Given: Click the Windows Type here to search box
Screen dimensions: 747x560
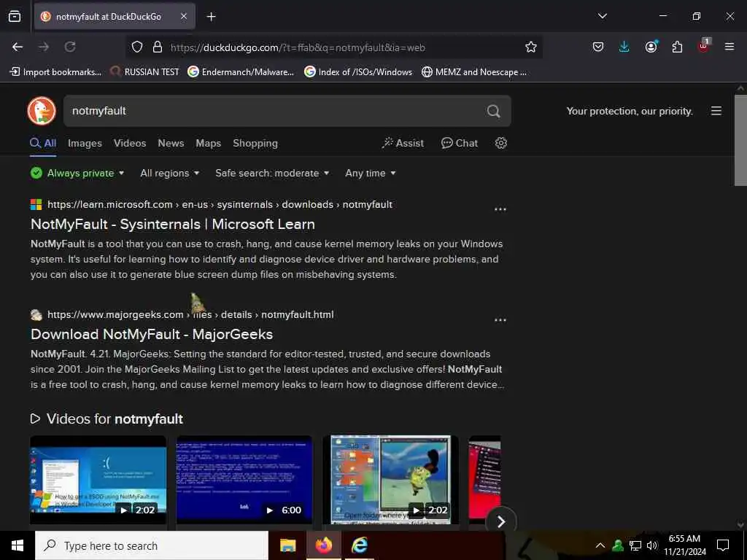Looking at the screenshot, I should point(152,545).
